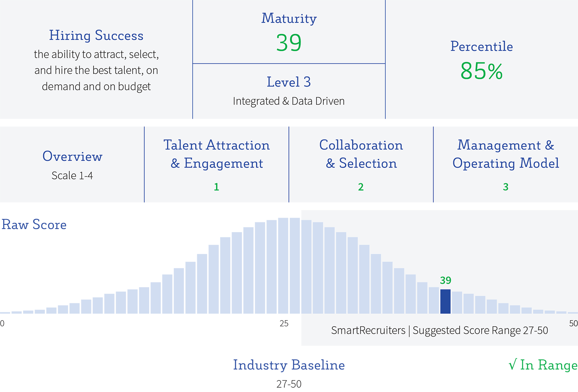The height and width of the screenshot is (392, 578).
Task: Select the 85% percentile value
Action: 481,71
